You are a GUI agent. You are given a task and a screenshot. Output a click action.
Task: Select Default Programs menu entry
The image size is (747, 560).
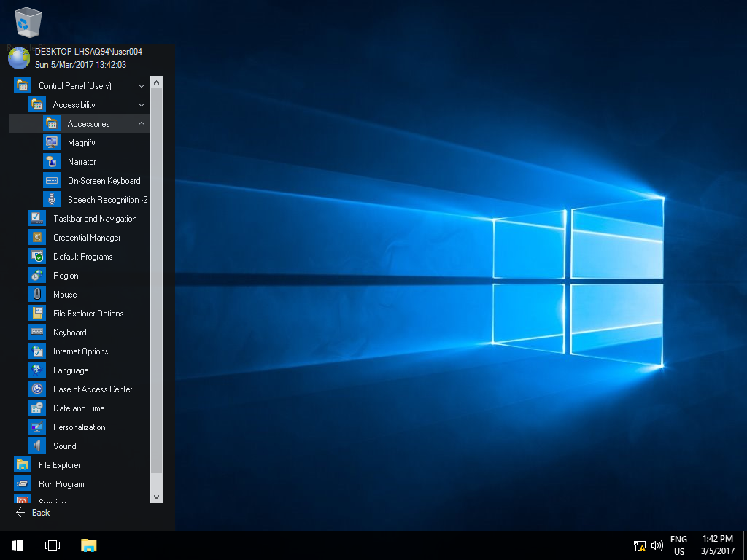coord(82,257)
